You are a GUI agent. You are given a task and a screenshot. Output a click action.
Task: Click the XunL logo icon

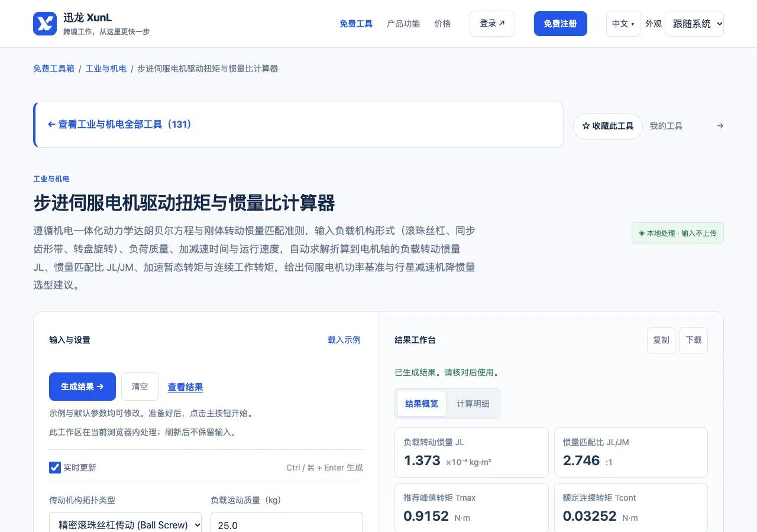tap(45, 24)
